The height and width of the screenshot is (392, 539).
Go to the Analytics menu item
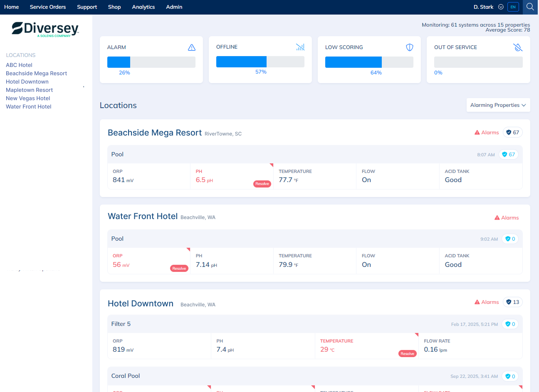click(143, 7)
